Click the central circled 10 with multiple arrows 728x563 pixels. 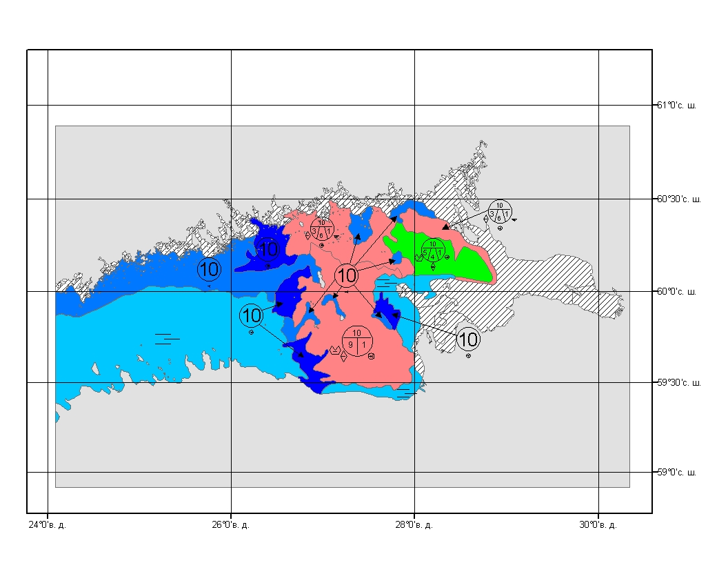click(x=347, y=276)
